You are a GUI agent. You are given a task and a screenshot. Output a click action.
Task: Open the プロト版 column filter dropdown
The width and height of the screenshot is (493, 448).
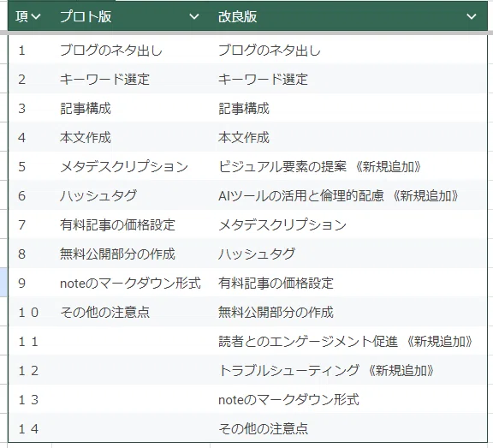[194, 16]
